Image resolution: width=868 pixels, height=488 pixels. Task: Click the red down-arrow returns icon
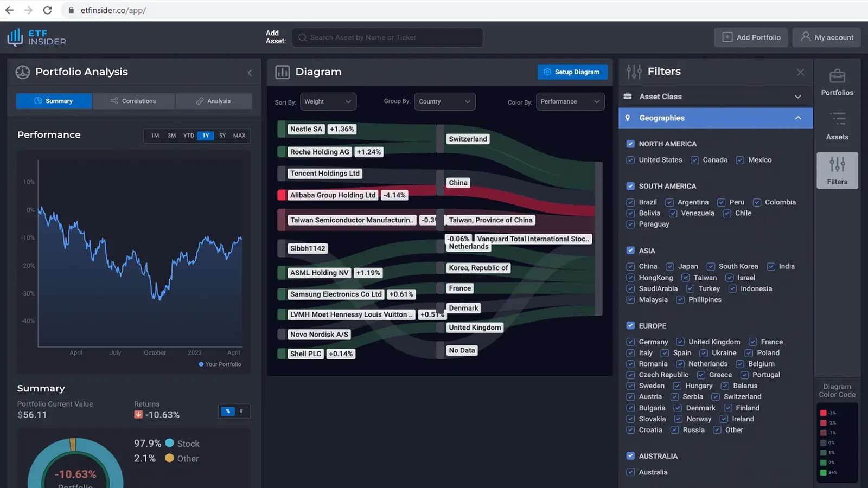138,414
